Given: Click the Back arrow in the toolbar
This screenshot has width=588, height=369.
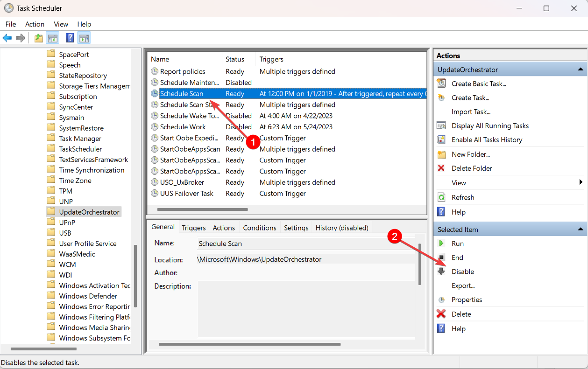Looking at the screenshot, I should pyautogui.click(x=7, y=38).
